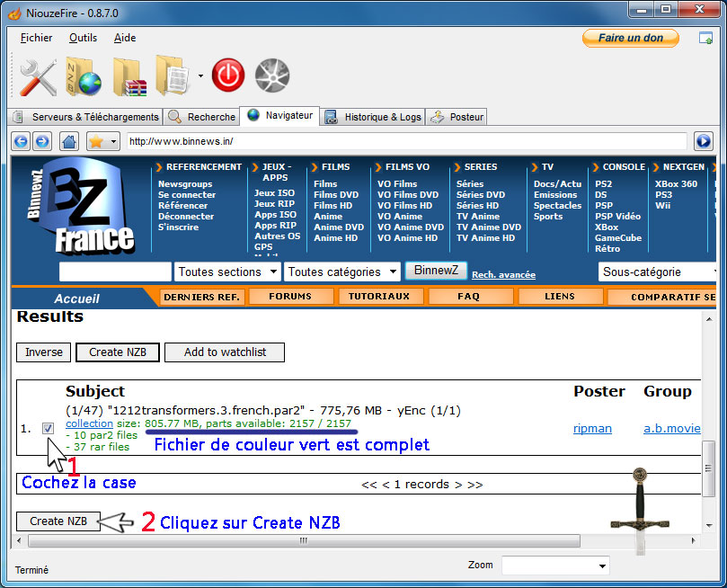Open poster ripman link
This screenshot has width=727, height=588.
(x=592, y=429)
